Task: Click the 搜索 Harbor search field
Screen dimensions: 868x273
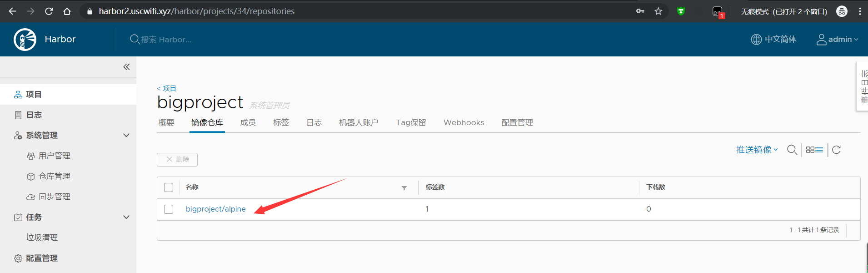Action: coord(166,40)
